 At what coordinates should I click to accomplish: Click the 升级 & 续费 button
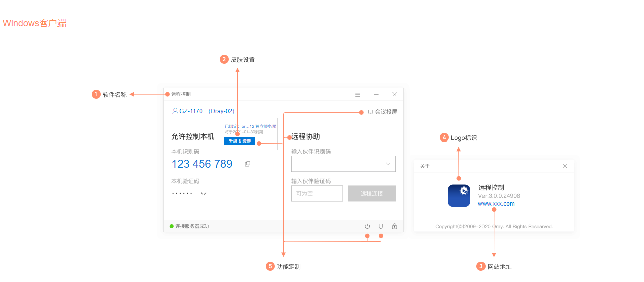[240, 141]
